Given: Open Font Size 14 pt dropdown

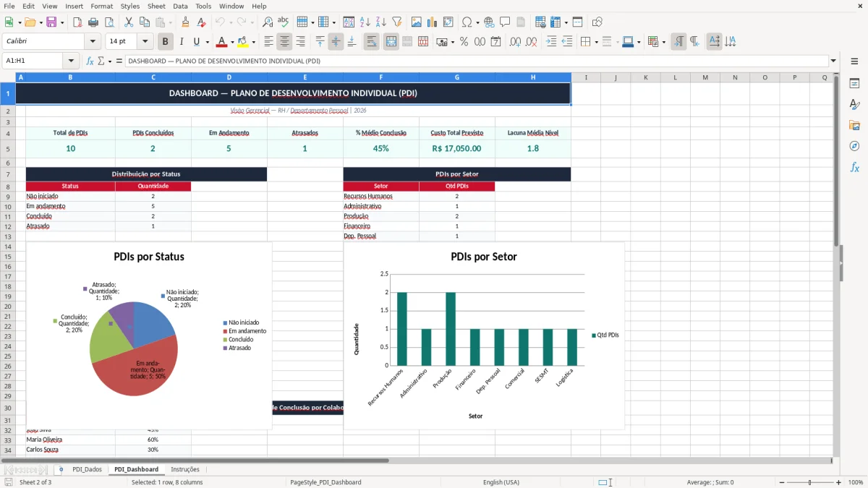Looking at the screenshot, I should 145,41.
